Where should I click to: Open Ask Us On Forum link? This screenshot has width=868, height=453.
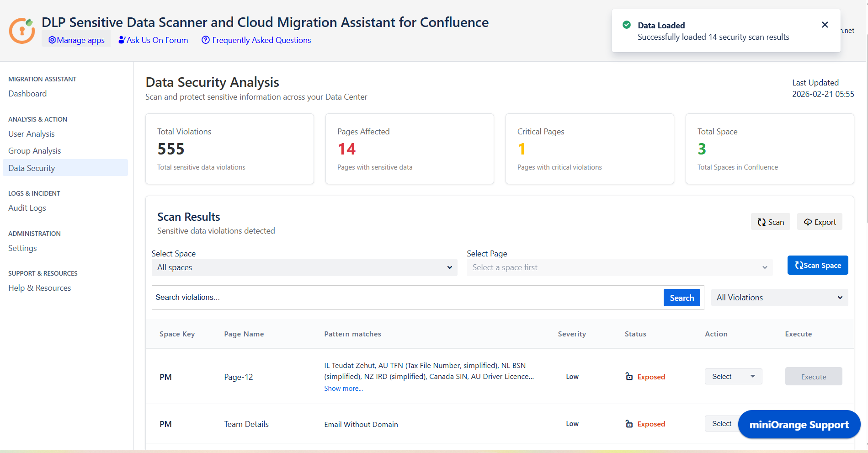pos(153,40)
